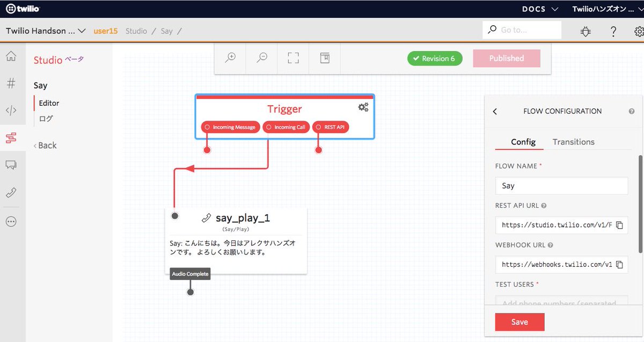Screen dimensions: 644x342
Task: Click the Published button
Action: coord(507,58)
